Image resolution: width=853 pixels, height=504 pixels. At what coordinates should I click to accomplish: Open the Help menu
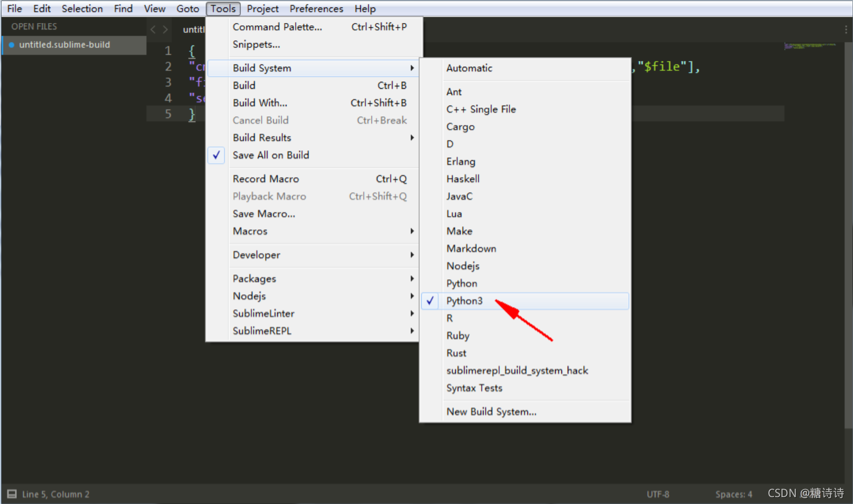click(x=365, y=9)
